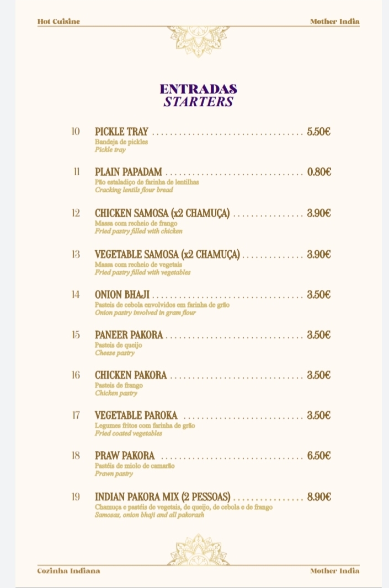
Task: Tap the CHICKEN SAMOSA menu entry
Action: 162,213
